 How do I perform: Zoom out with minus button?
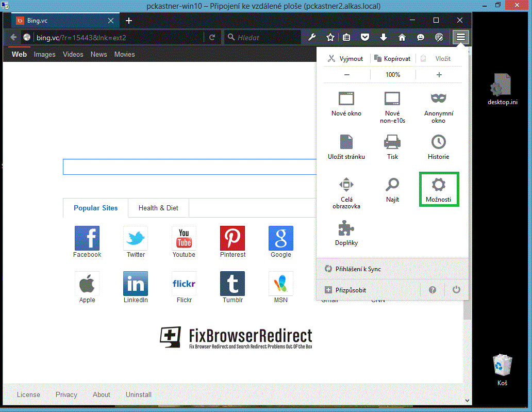pyautogui.click(x=346, y=75)
